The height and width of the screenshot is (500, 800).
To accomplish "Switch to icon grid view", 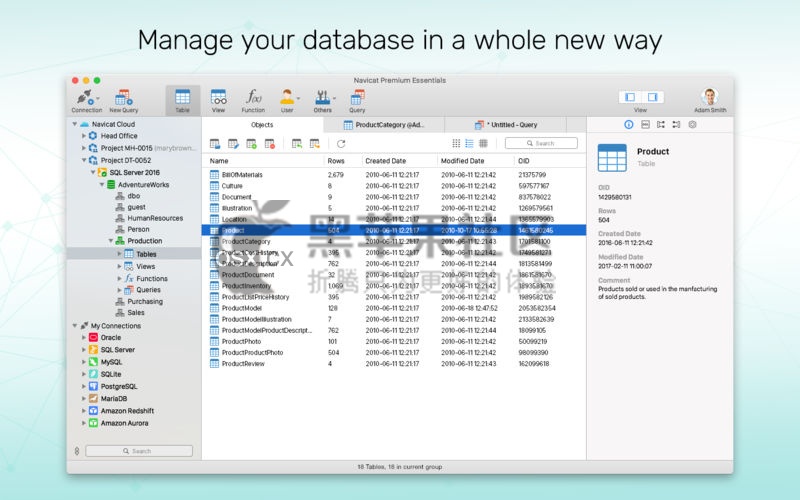I will (456, 143).
